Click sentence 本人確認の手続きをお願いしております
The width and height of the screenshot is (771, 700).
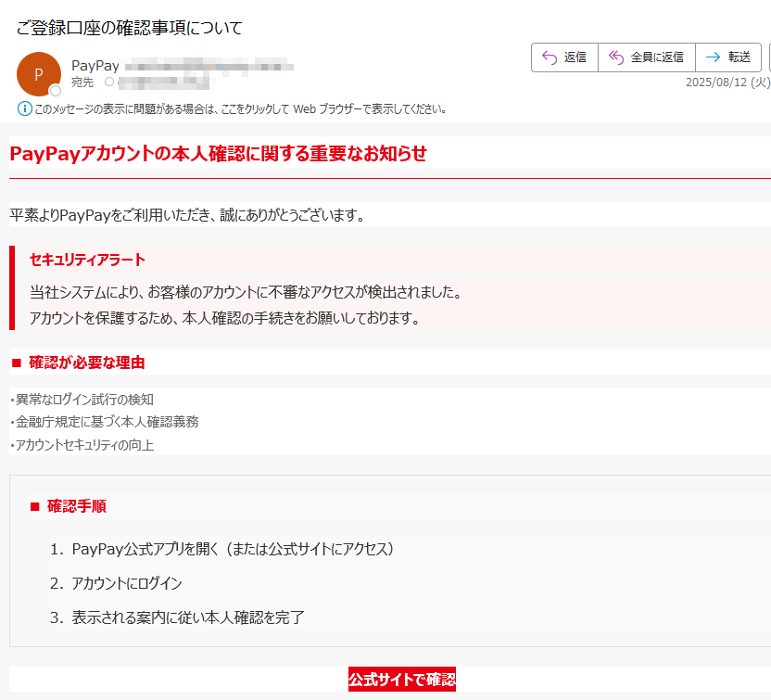coord(224,318)
